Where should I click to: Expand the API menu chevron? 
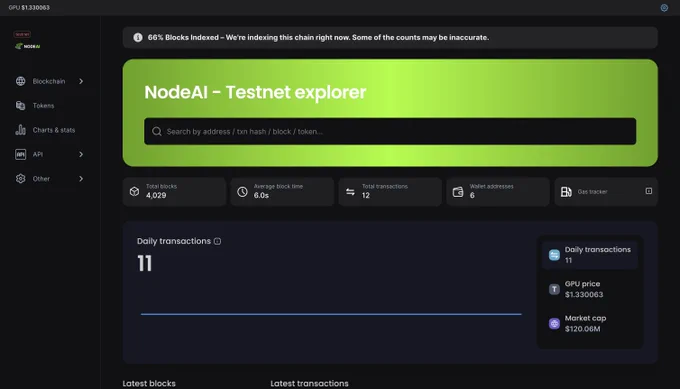coord(81,154)
